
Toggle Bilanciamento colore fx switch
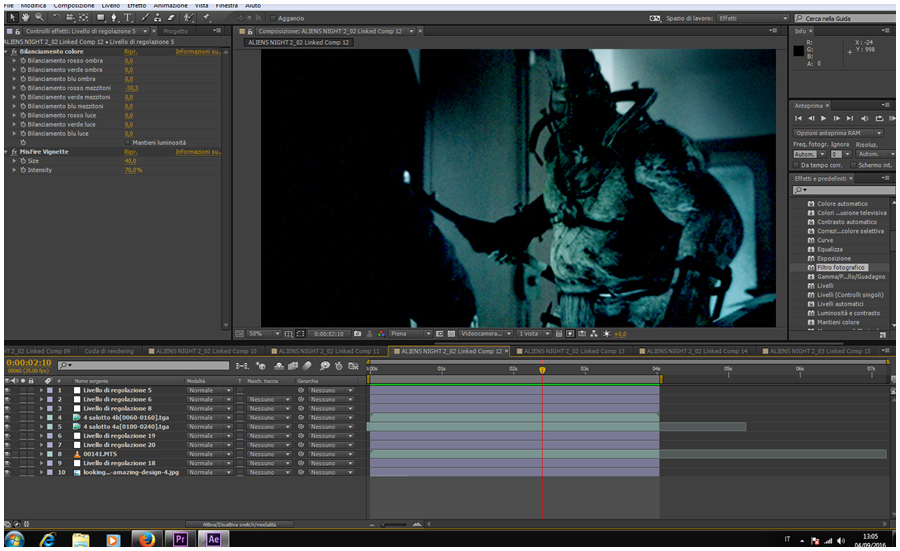click(x=14, y=52)
